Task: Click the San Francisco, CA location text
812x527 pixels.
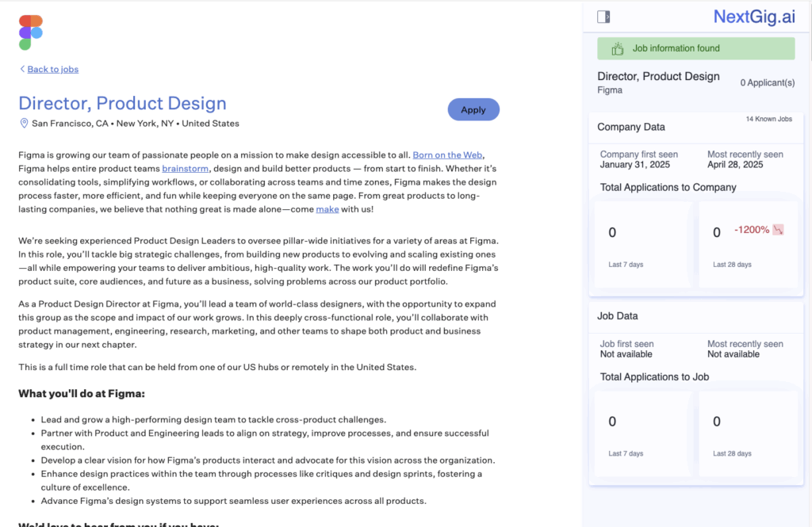Action: pyautogui.click(x=70, y=123)
